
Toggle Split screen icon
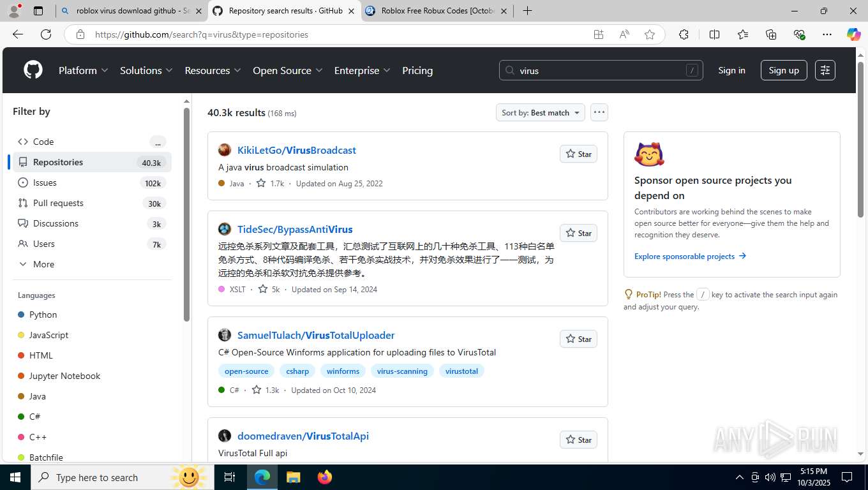coord(714,34)
